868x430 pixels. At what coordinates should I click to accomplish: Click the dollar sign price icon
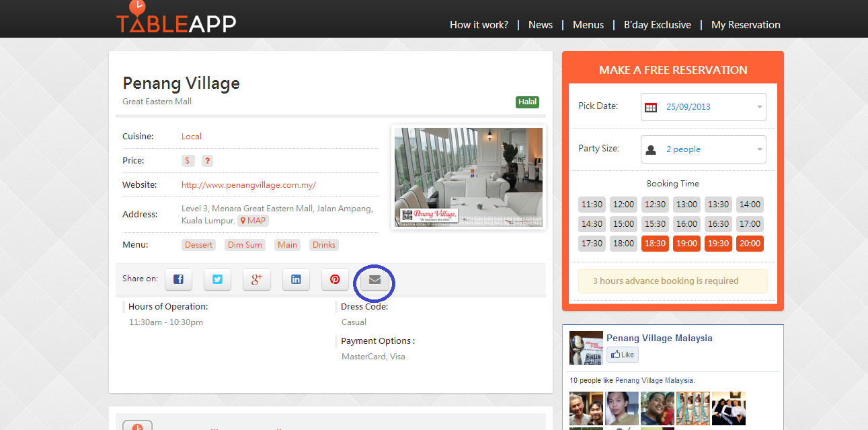click(188, 161)
